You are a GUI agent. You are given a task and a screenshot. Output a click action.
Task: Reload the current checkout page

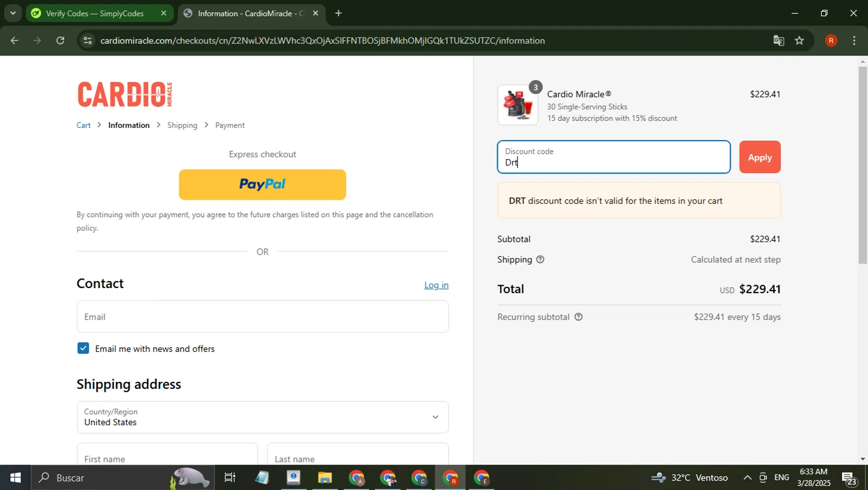click(60, 40)
